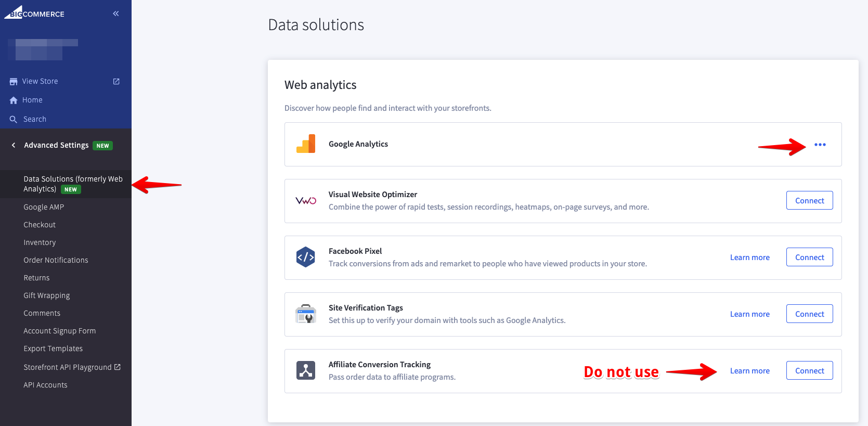This screenshot has width=868, height=426.
Task: Click the Home icon in the sidebar
Action: coord(32,99)
